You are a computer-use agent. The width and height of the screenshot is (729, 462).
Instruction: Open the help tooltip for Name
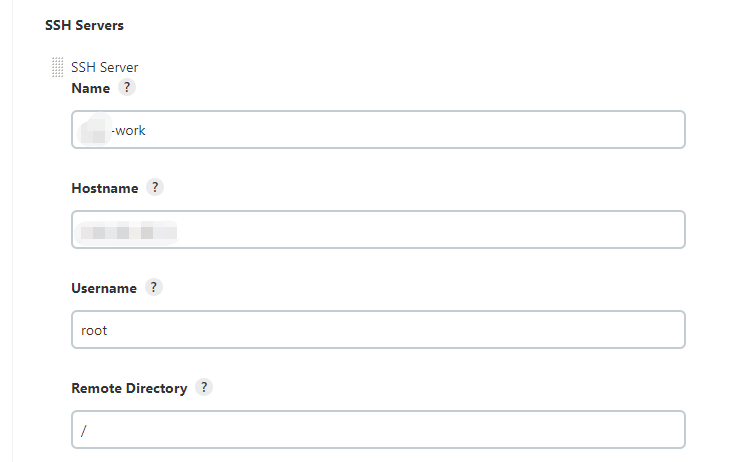click(x=126, y=88)
